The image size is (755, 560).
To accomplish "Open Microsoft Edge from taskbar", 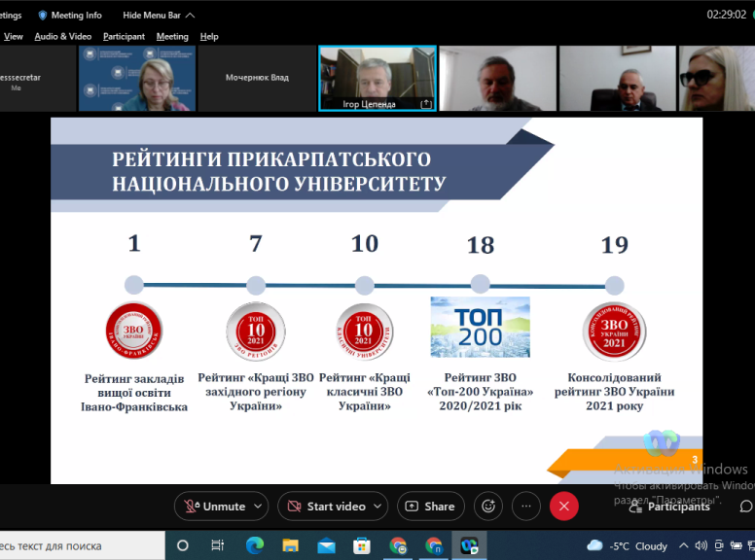I will tap(254, 545).
